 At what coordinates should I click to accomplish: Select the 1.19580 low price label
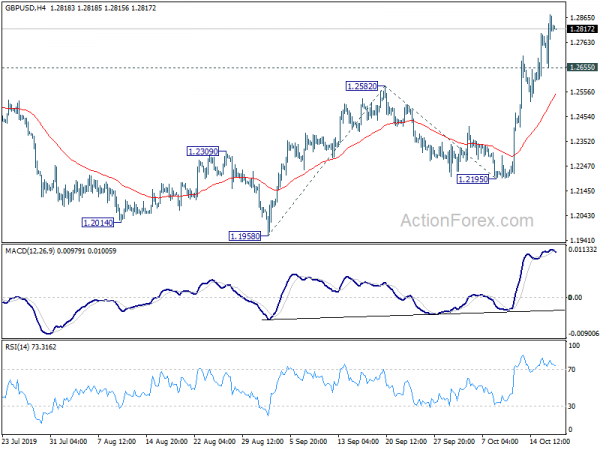click(x=245, y=236)
